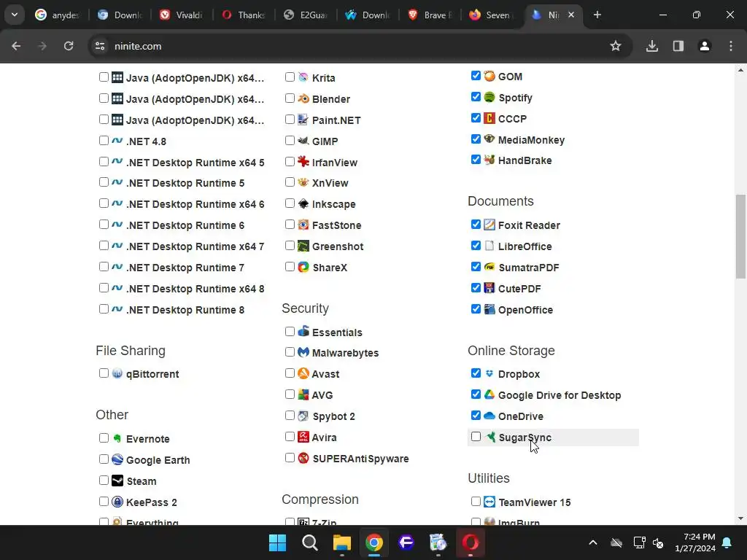The width and height of the screenshot is (747, 560).
Task: Uncheck the MediaMonkey checkbox
Action: click(476, 139)
